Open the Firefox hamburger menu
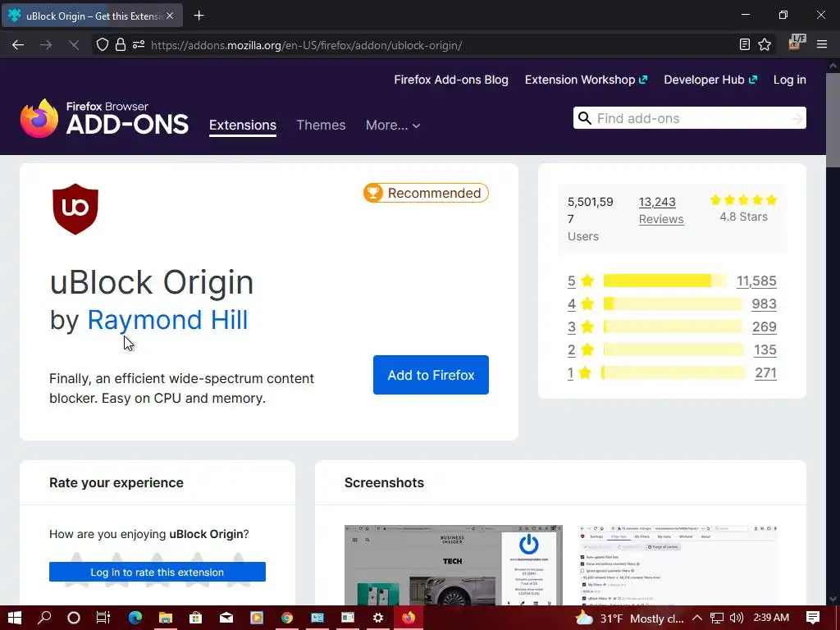Image resolution: width=840 pixels, height=630 pixels. coord(822,45)
